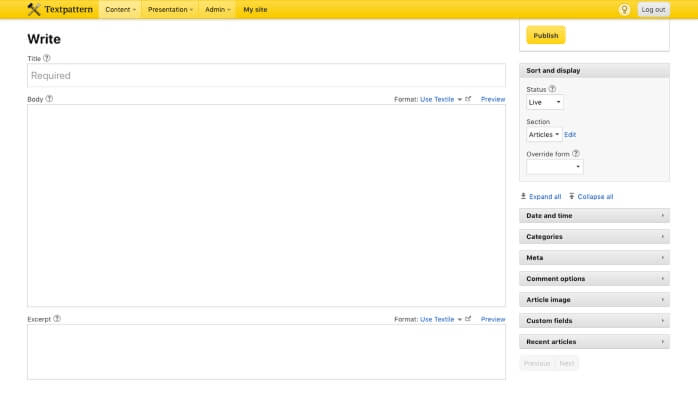
Task: Open the Content menu
Action: (x=120, y=9)
